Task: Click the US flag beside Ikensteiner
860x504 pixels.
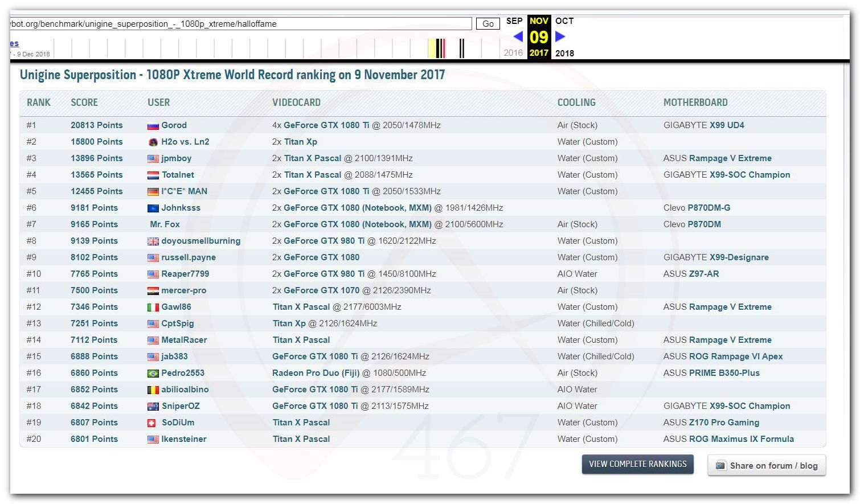Action: 153,440
